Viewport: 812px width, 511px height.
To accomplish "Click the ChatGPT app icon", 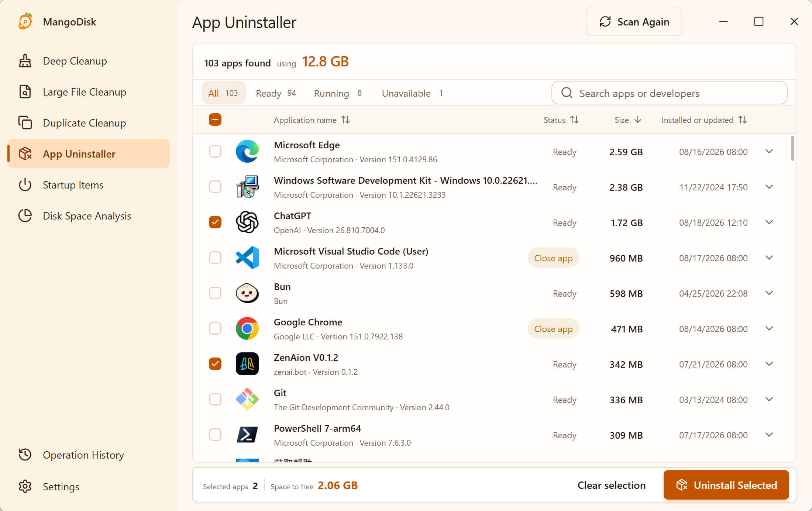I will [247, 222].
